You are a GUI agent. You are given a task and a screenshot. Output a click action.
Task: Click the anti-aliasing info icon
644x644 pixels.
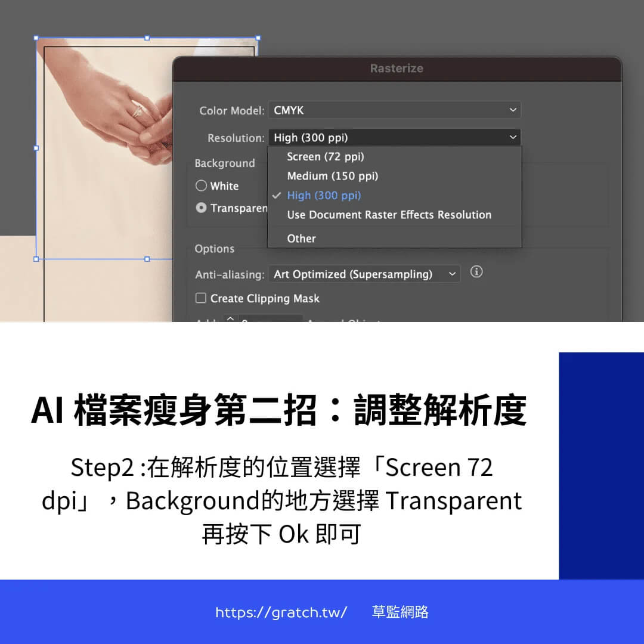476,272
